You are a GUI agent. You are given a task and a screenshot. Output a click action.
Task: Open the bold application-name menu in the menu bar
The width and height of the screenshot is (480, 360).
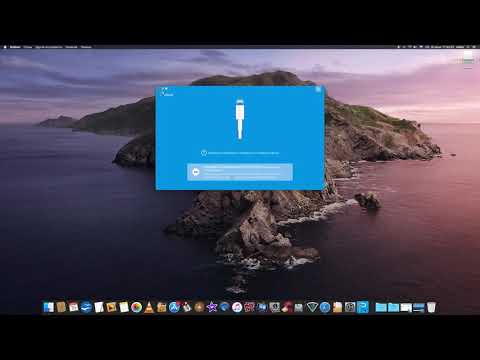coord(15,47)
